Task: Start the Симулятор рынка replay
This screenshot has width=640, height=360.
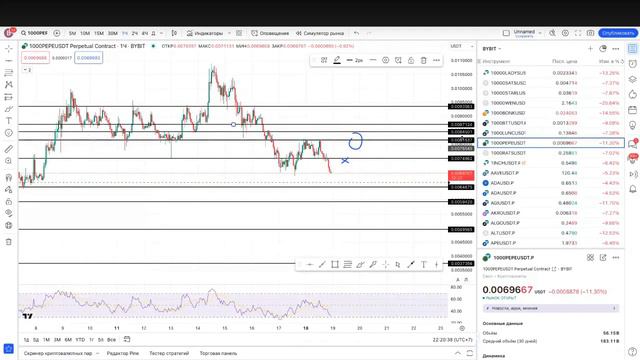Action: coord(320,33)
